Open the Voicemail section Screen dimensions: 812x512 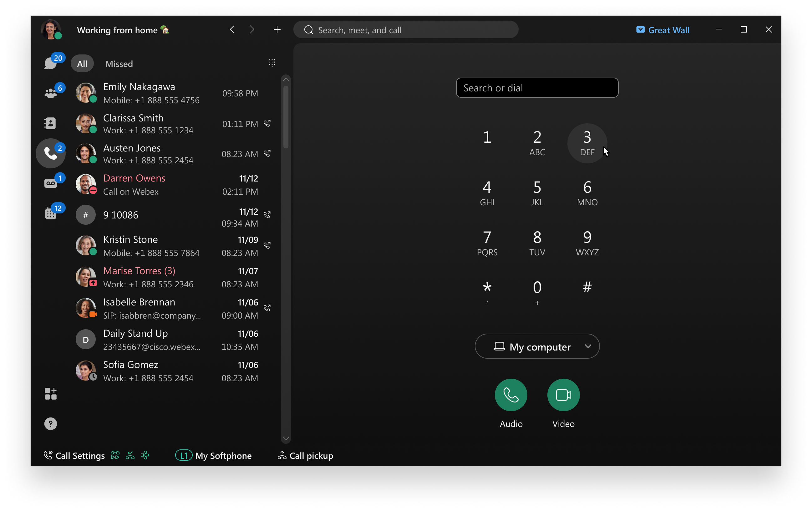click(51, 183)
